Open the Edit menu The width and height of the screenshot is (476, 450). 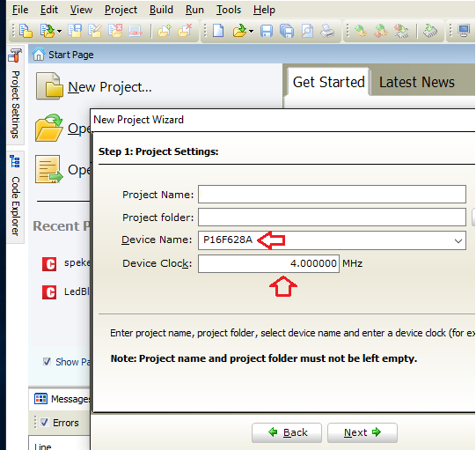point(49,10)
